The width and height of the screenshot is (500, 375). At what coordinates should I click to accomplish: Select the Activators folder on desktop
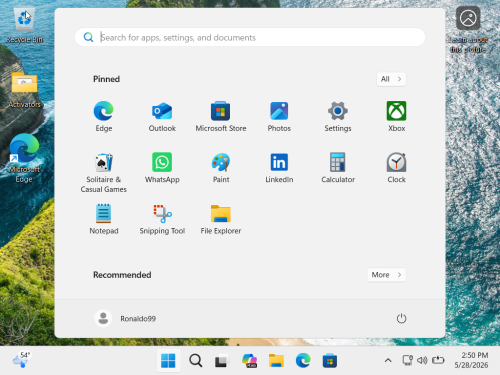25,90
